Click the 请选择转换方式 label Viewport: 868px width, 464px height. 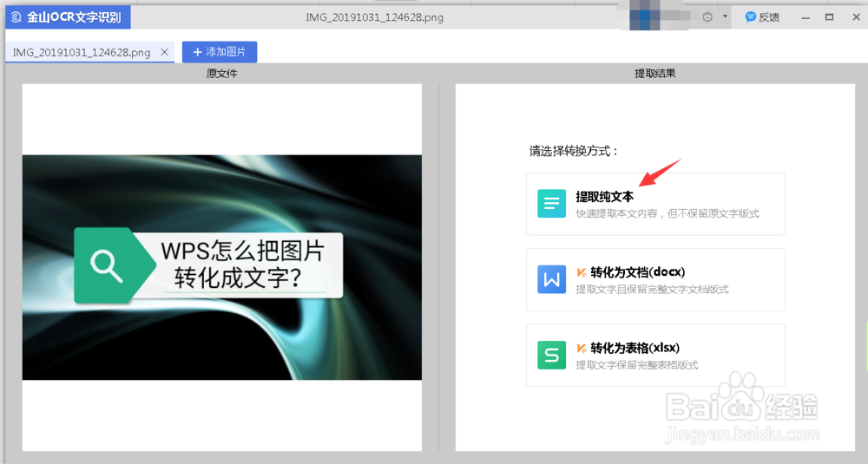(574, 151)
